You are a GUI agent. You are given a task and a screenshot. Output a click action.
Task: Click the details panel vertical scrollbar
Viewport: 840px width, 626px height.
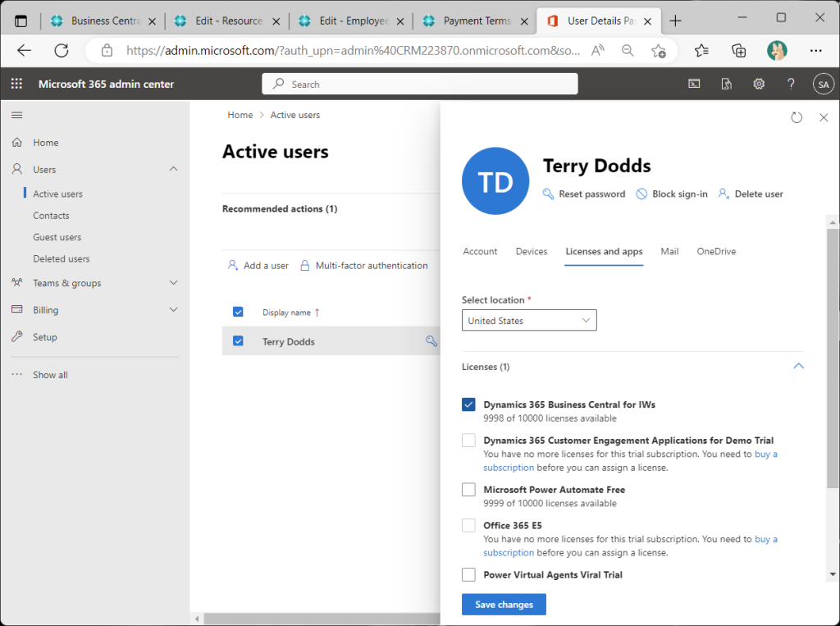click(832, 358)
